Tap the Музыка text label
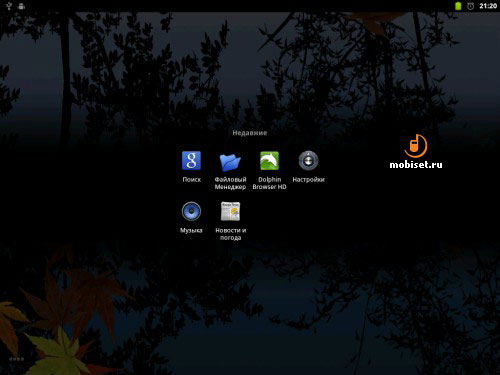500x375 pixels. (x=191, y=230)
